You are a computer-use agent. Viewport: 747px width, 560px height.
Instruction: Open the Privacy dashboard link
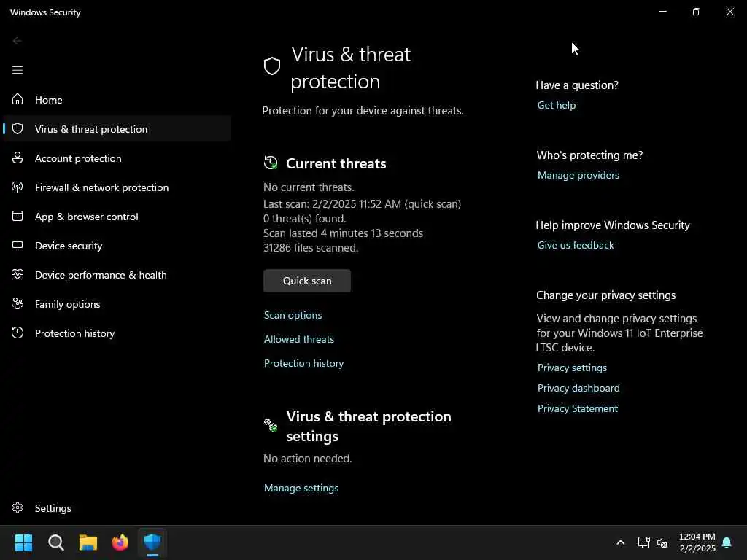pos(578,388)
